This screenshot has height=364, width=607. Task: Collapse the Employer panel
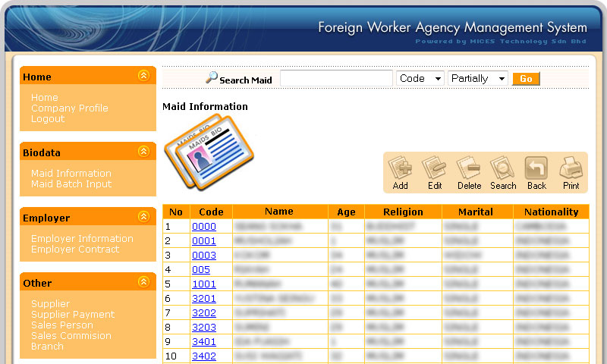(x=143, y=217)
